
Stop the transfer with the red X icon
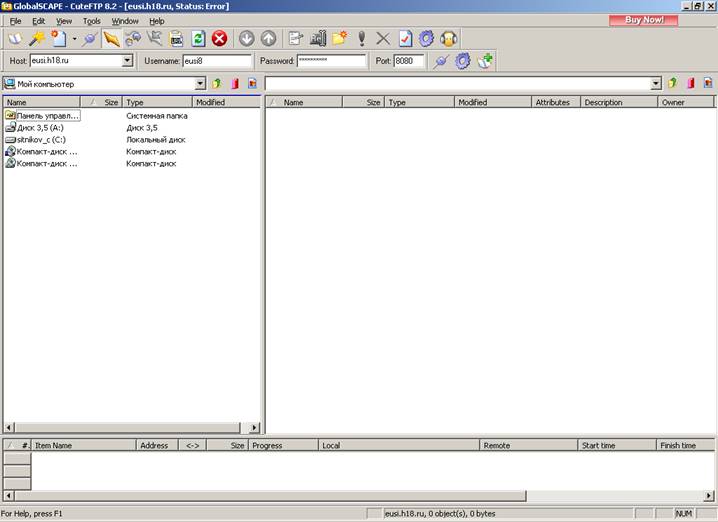pyautogui.click(x=219, y=39)
